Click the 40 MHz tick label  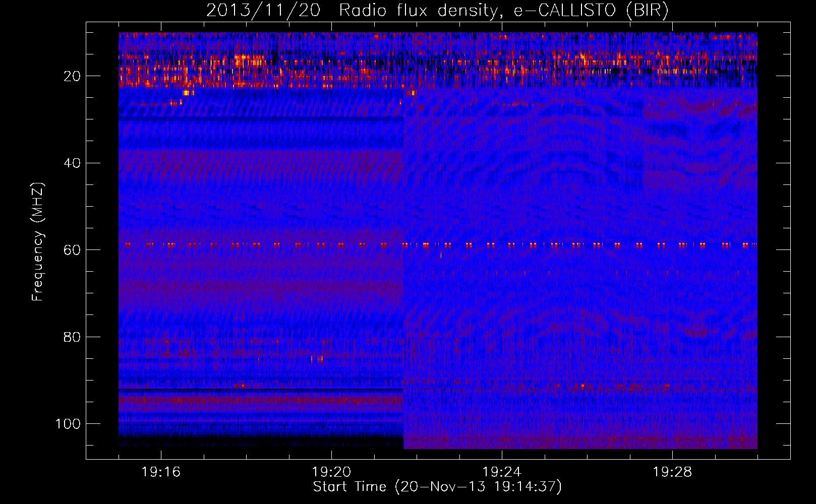pos(73,163)
